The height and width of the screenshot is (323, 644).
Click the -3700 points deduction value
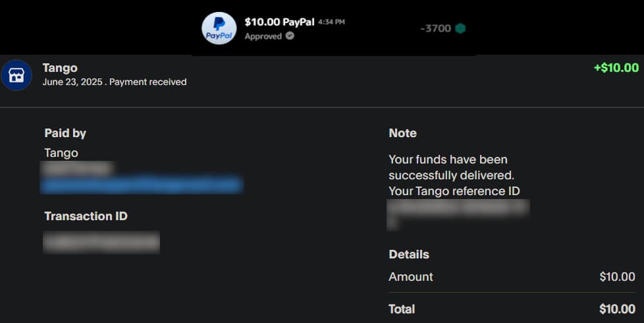(435, 28)
